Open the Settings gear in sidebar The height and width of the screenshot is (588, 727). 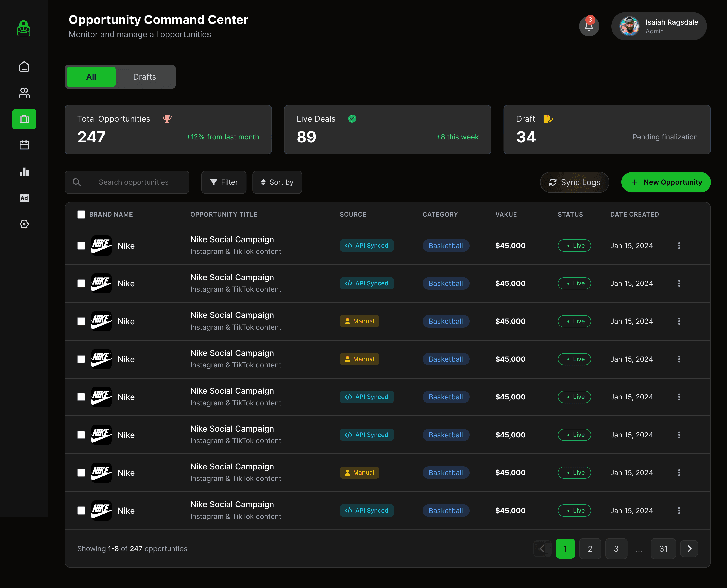24,224
